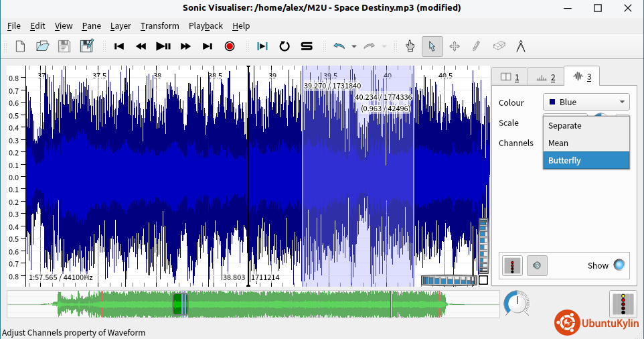Click the Undo arrow button
This screenshot has height=339, width=644.
[339, 46]
